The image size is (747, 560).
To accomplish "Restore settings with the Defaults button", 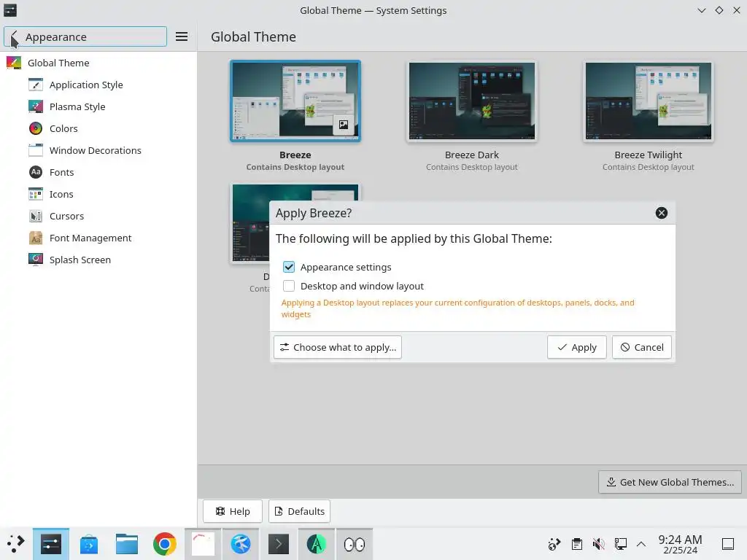I will click(x=299, y=511).
